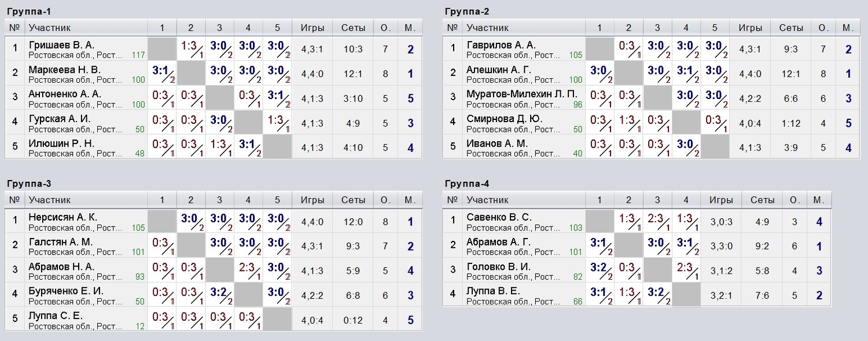Viewport: 868px width, 341px height.
Task: Open player Гришаев В. А. in Группа-1
Action: [x=61, y=45]
